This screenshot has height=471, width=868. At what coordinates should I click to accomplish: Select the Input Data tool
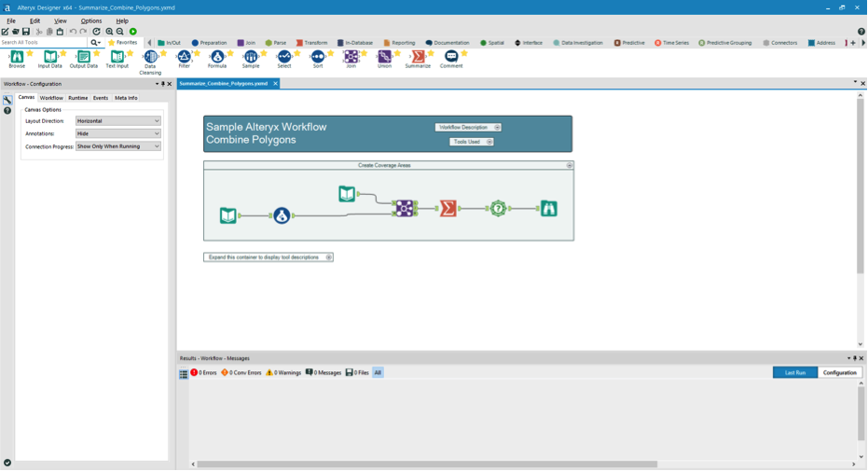(x=49, y=59)
